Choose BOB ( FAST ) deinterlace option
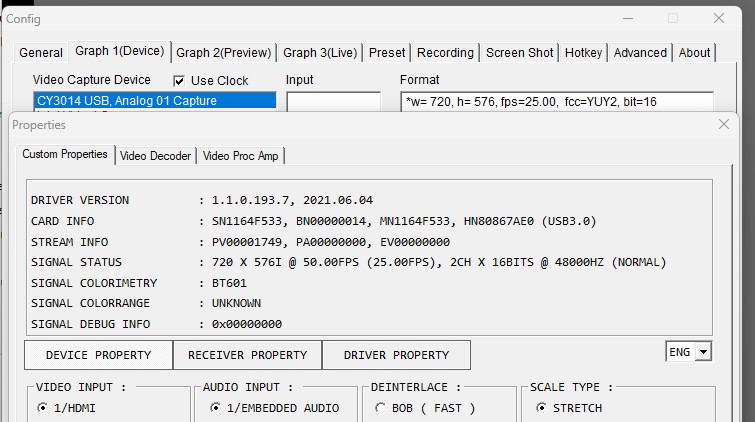This screenshot has height=422, width=755. coord(380,408)
